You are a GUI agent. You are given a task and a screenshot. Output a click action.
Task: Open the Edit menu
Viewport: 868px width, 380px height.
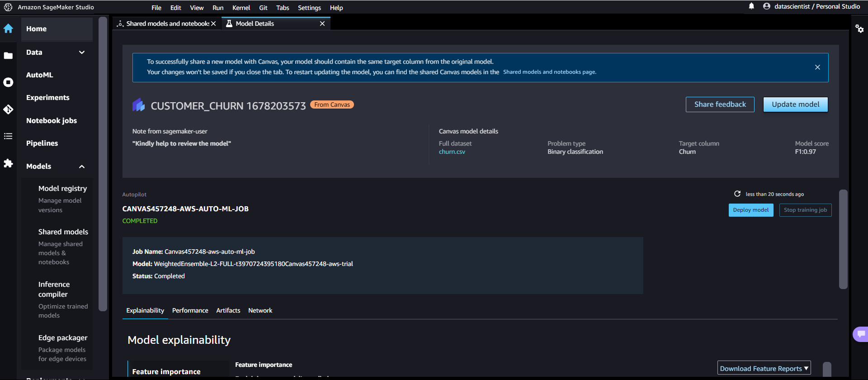pos(176,8)
